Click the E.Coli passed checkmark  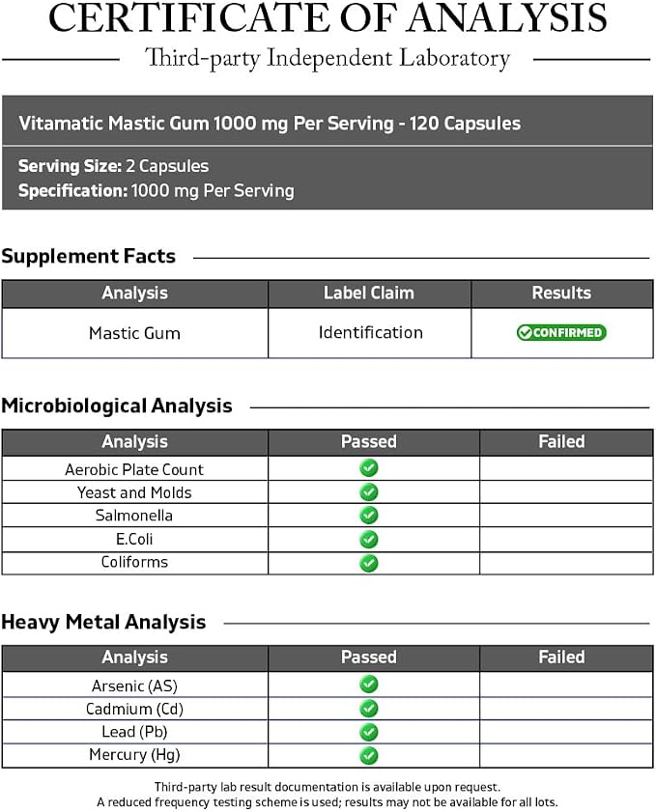click(369, 540)
